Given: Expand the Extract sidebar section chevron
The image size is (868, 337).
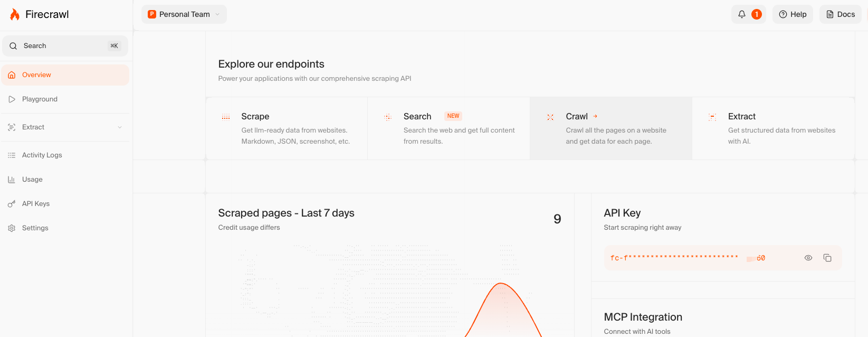Looking at the screenshot, I should (x=120, y=127).
